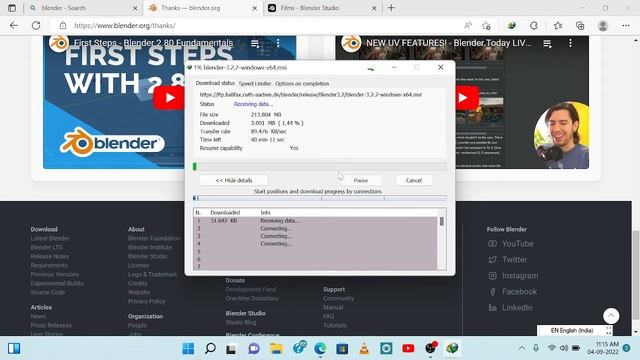
Task: Open playlist icon on First Steps video
Action: tap(255, 43)
